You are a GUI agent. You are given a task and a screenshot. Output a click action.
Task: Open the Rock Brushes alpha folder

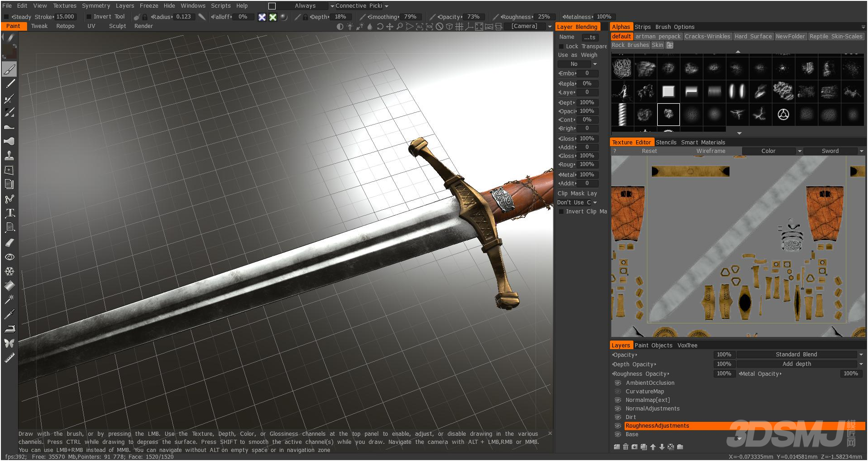pos(630,45)
